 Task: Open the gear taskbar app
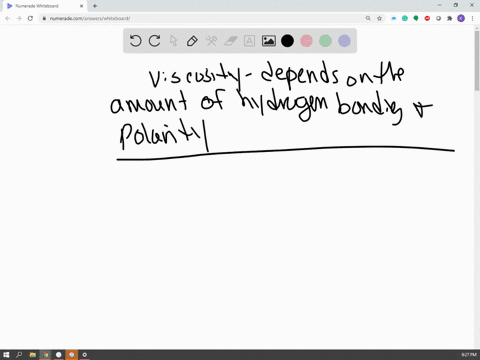pos(85,355)
